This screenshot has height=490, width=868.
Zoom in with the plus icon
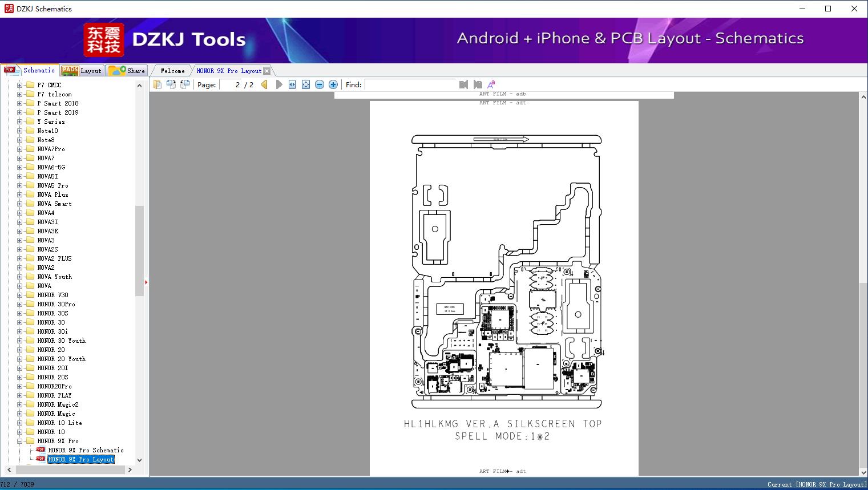pos(333,84)
